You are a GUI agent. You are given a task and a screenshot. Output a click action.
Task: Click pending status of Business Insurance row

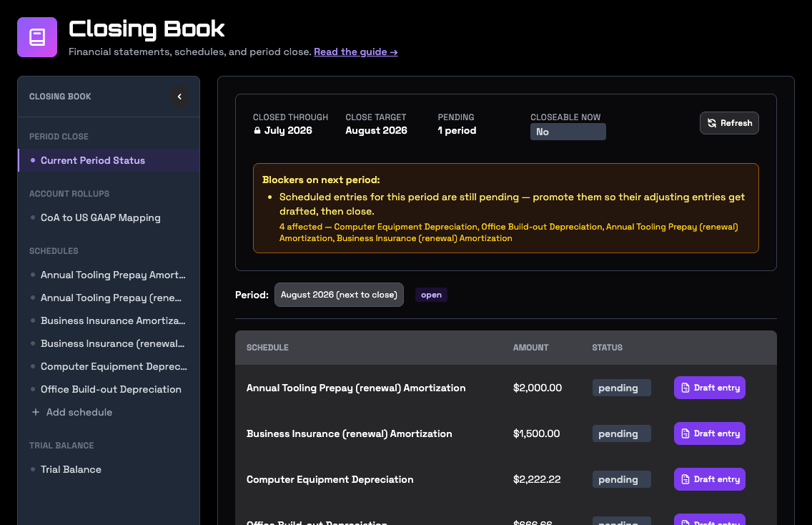tap(621, 433)
